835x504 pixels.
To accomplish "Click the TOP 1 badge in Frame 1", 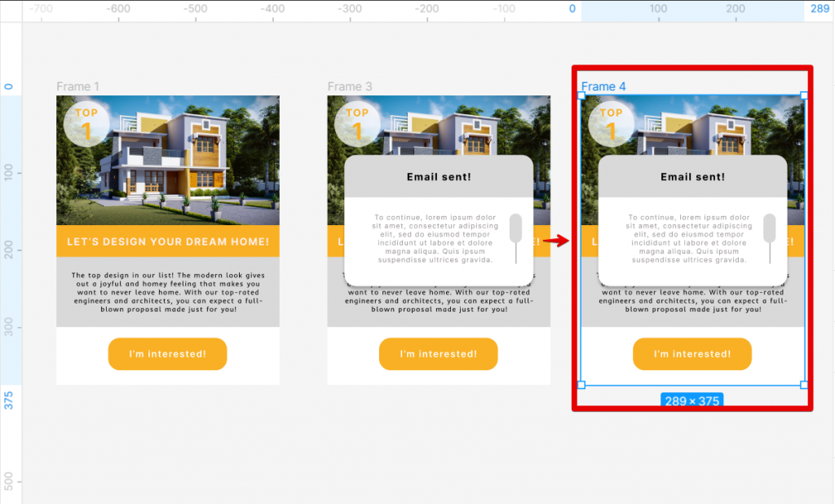I will tap(86, 121).
